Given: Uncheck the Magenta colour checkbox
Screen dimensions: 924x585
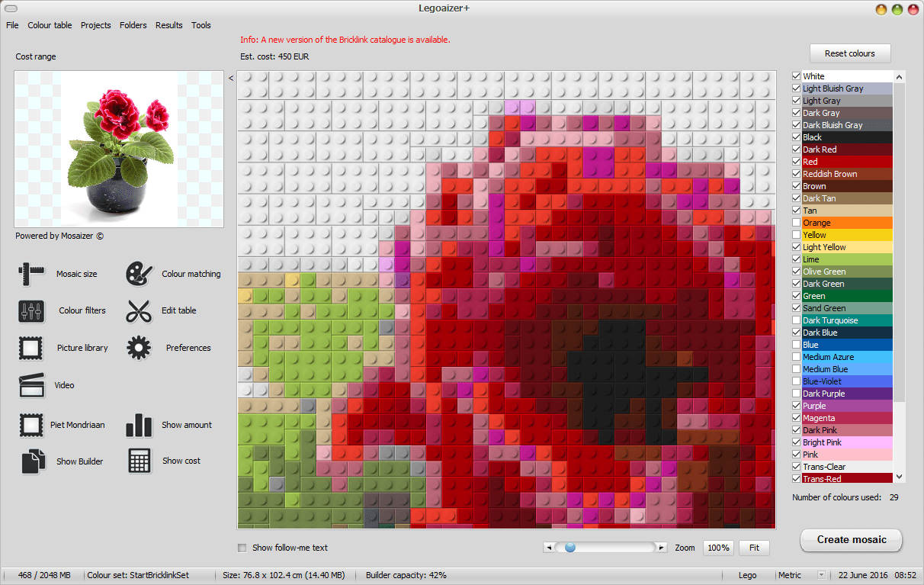Looking at the screenshot, I should pos(797,418).
